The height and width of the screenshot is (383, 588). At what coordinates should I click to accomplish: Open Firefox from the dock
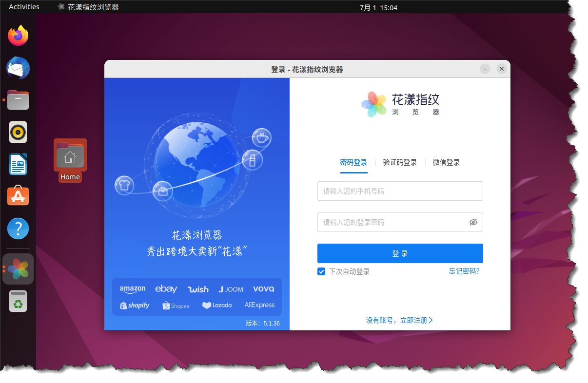click(x=18, y=36)
